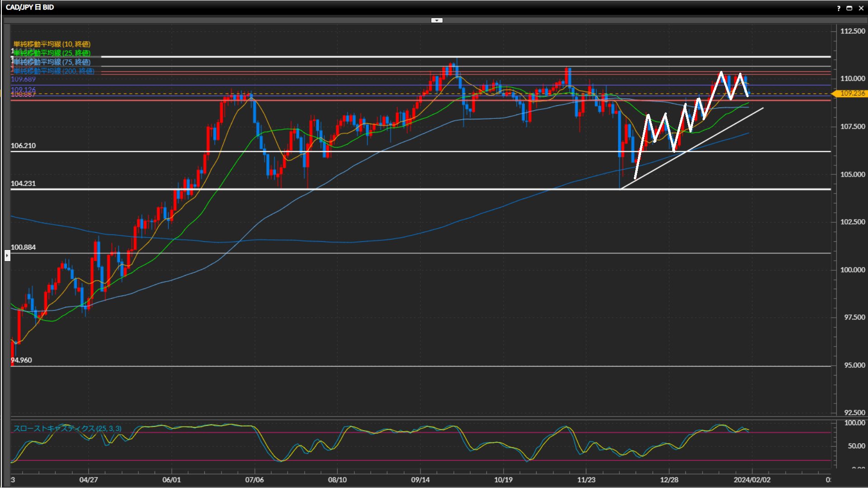Image resolution: width=868 pixels, height=488 pixels.
Task: Expand the hidden toolbar via top arrow
Action: (437, 20)
